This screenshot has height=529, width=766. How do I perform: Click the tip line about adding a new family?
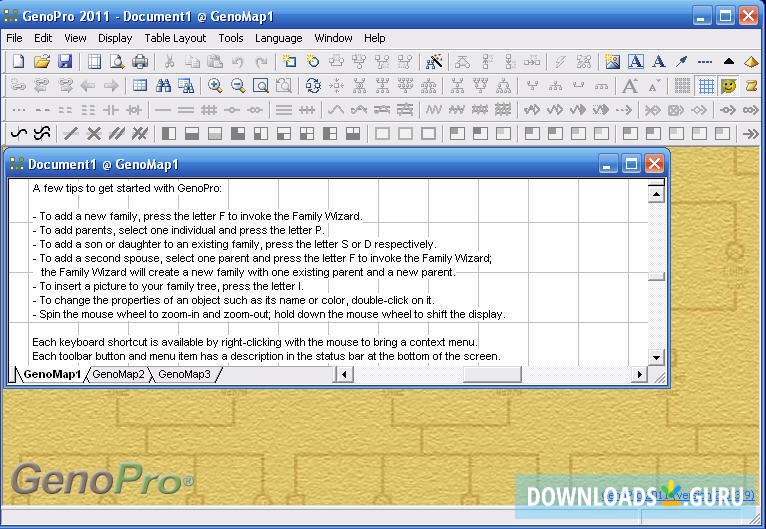coord(197,216)
